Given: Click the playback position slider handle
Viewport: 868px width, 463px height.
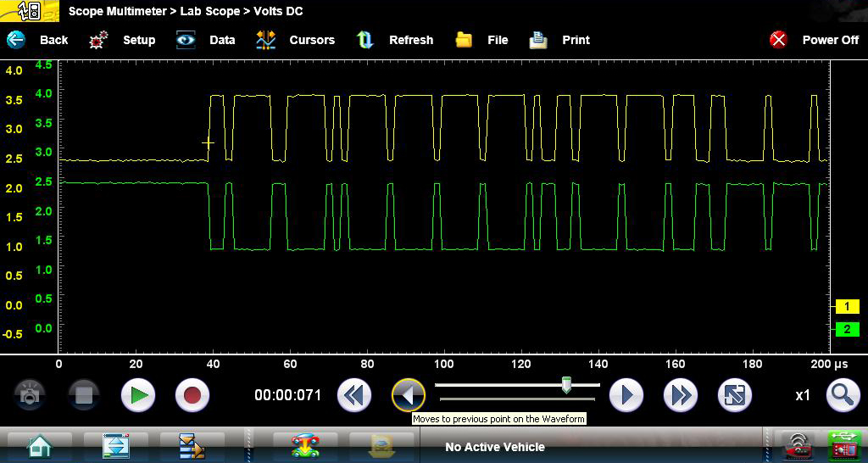Looking at the screenshot, I should (566, 386).
